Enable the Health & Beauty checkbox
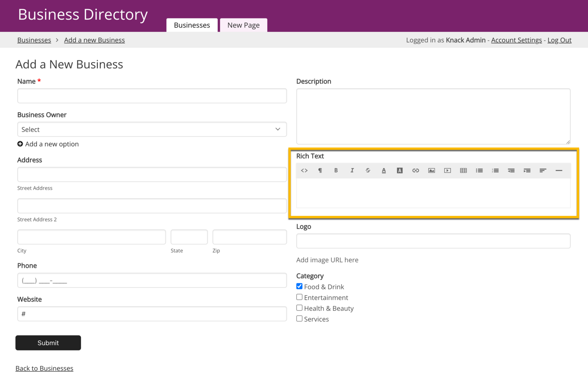 [299, 308]
